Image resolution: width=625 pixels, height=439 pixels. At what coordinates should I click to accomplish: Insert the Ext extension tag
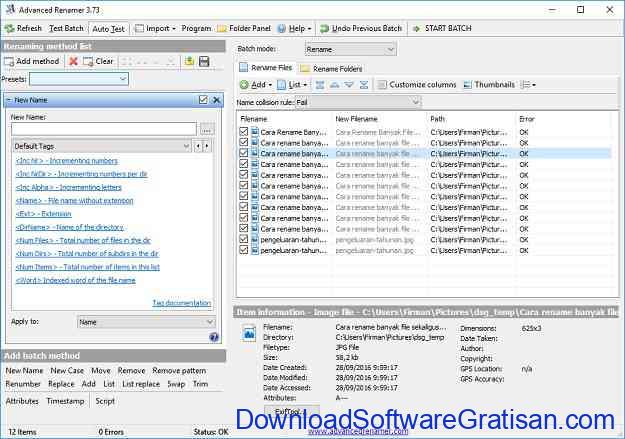43,214
